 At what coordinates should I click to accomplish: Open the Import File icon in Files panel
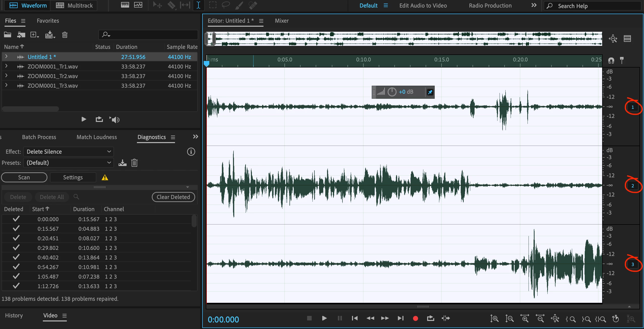pyautogui.click(x=21, y=35)
